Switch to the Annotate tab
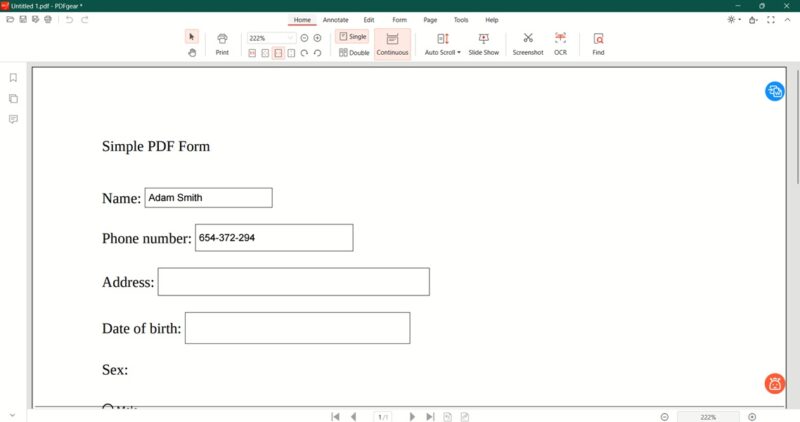Viewport: 800px width, 422px height. [336, 20]
